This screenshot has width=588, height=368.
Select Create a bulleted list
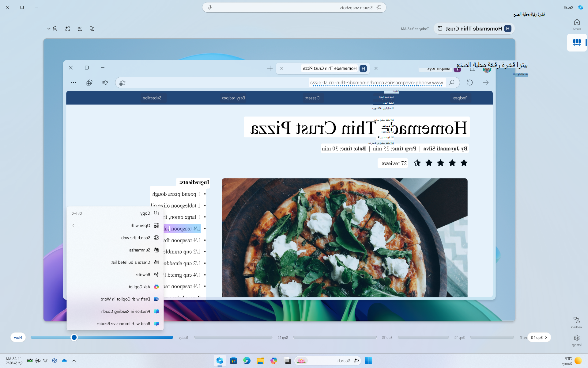[115, 262]
